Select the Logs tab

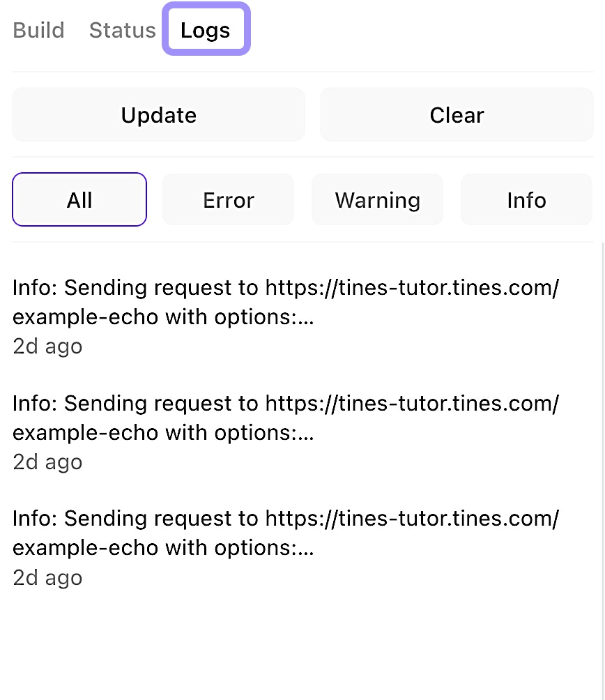[206, 31]
